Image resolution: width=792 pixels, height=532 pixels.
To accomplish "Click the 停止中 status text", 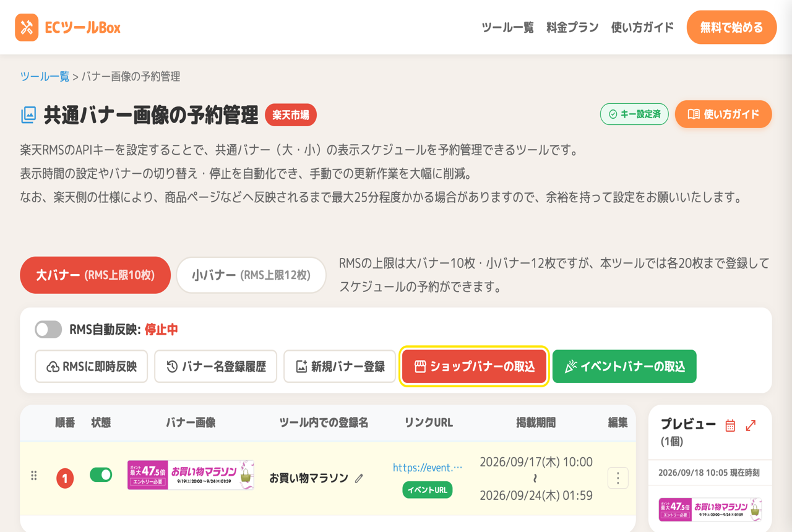I will 161,330.
